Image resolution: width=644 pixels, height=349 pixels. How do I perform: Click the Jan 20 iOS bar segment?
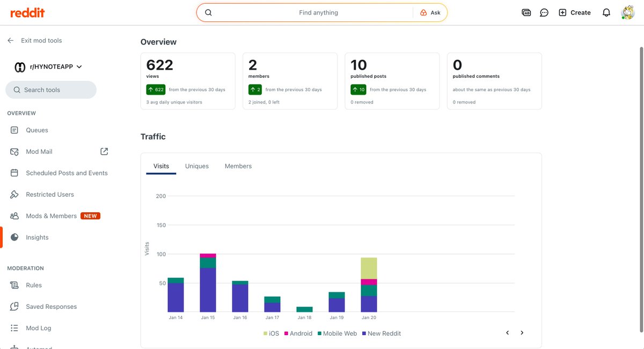369,268
